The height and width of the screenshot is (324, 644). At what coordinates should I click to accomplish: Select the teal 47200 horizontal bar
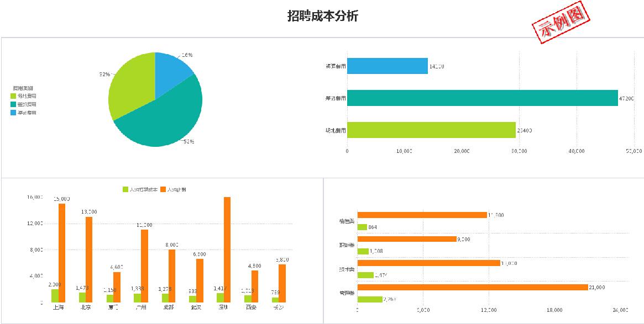coord(483,98)
